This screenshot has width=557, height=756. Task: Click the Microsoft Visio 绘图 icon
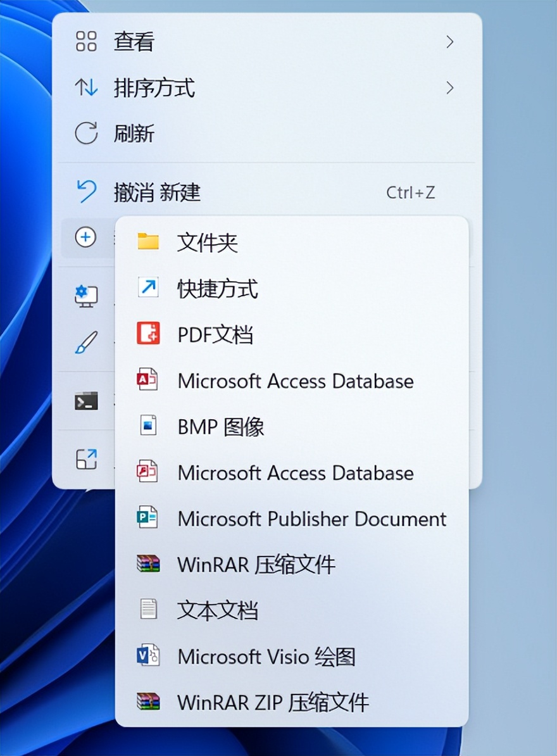click(147, 657)
